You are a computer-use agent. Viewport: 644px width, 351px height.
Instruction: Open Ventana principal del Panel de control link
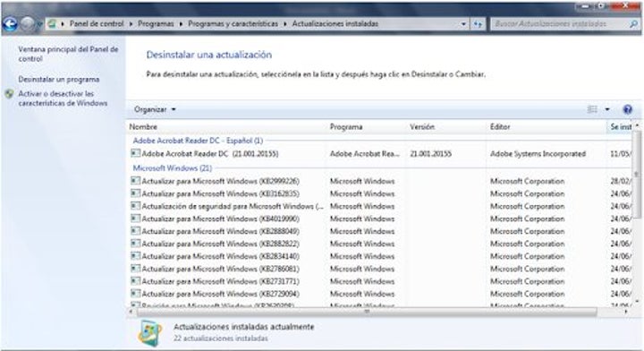[68, 54]
